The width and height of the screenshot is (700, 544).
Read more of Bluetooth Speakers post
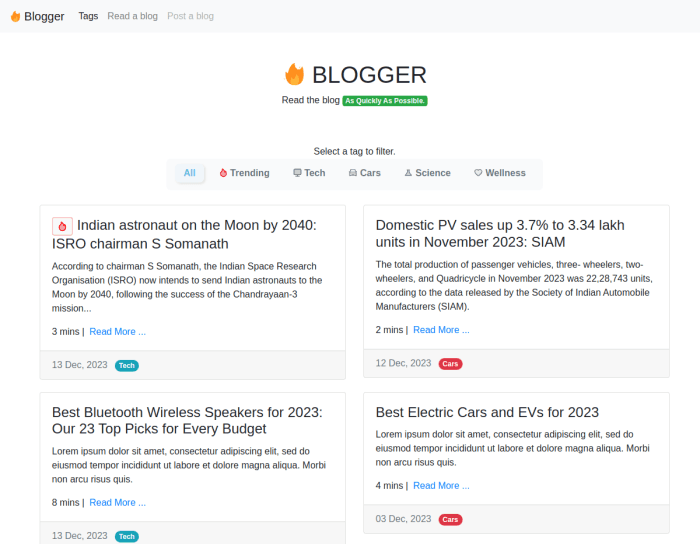[x=117, y=502]
